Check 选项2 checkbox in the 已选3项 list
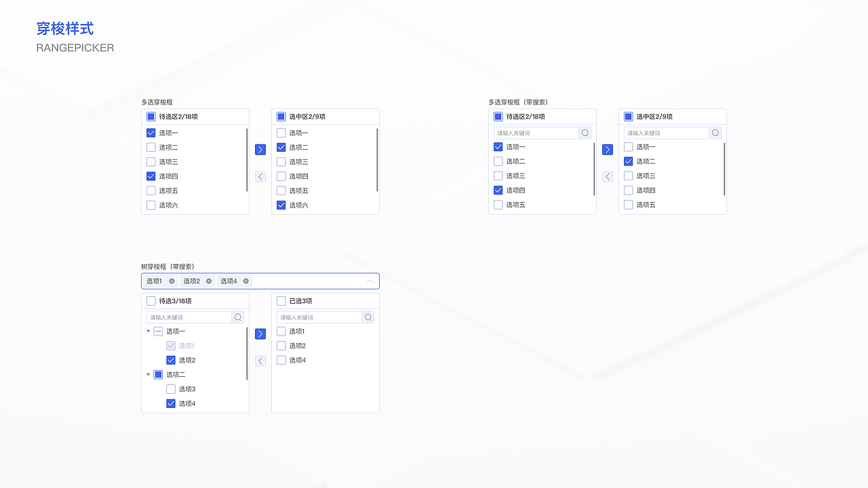Viewport: 868px width, 488px height. click(281, 346)
